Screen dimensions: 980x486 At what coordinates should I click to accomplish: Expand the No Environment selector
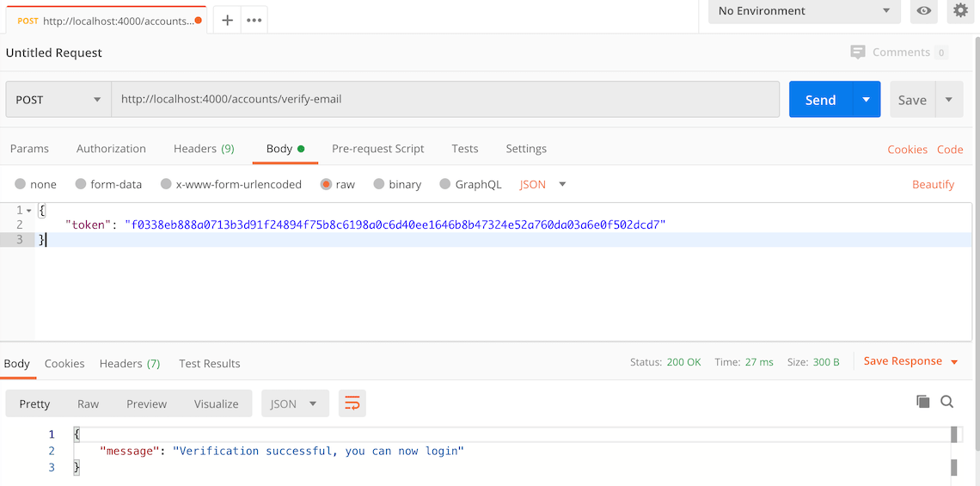click(805, 10)
